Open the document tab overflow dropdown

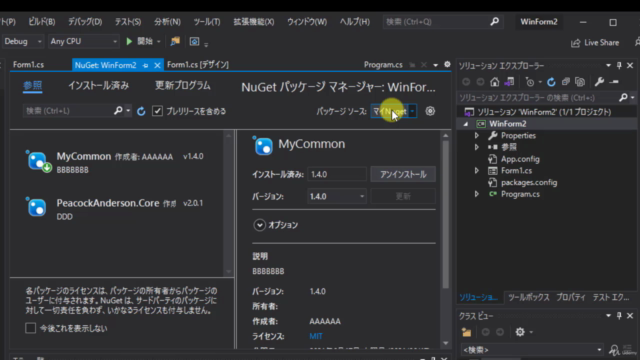[436, 65]
